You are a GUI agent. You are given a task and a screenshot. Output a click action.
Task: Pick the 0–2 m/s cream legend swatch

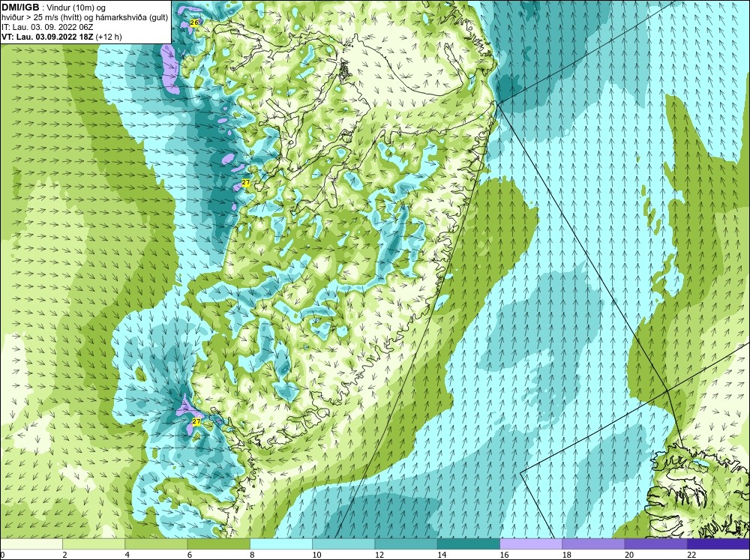[31, 544]
